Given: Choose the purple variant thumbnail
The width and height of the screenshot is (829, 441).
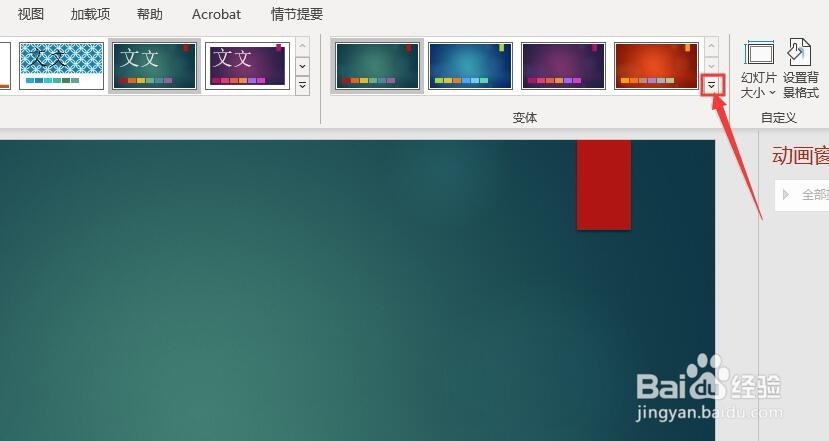Looking at the screenshot, I should (563, 66).
